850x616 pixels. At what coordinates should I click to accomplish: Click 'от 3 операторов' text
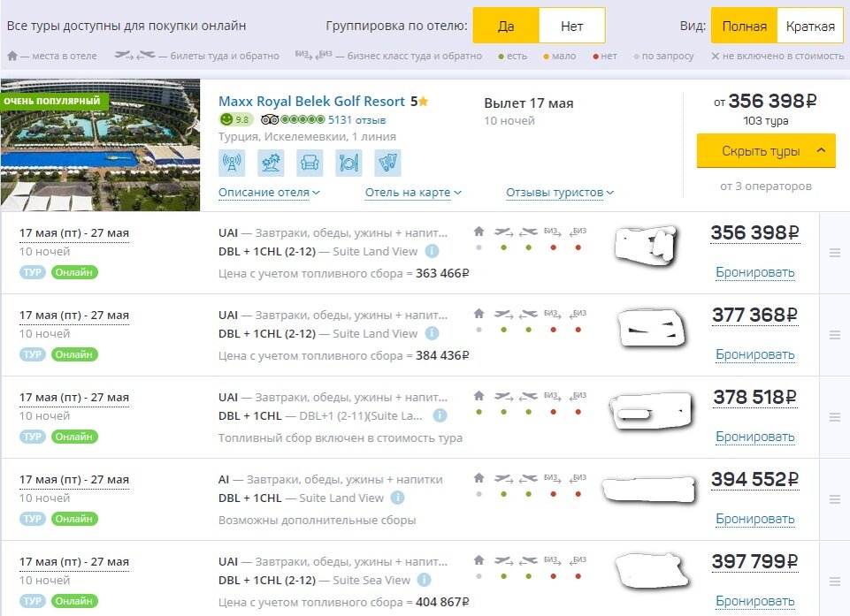click(x=766, y=186)
